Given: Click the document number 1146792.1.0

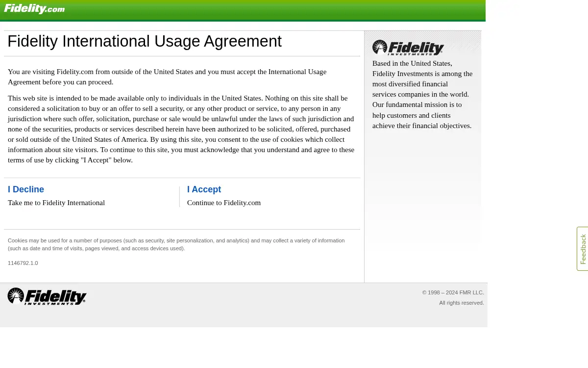Looking at the screenshot, I should tap(23, 263).
